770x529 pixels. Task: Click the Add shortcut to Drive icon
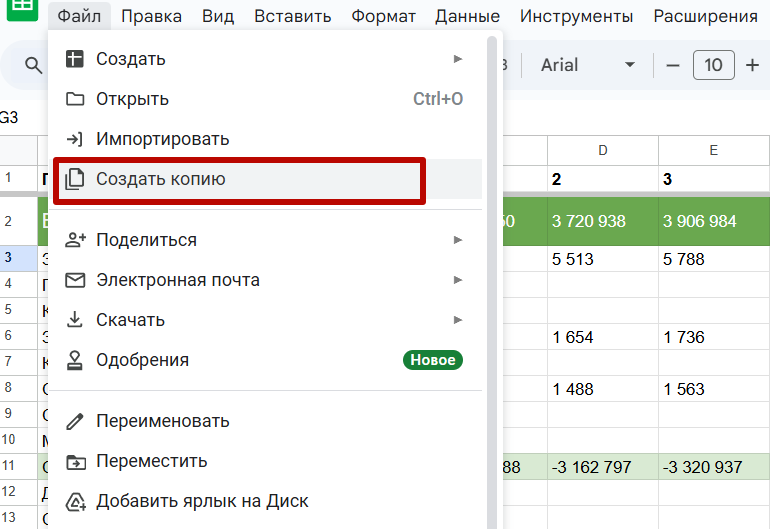(x=75, y=501)
